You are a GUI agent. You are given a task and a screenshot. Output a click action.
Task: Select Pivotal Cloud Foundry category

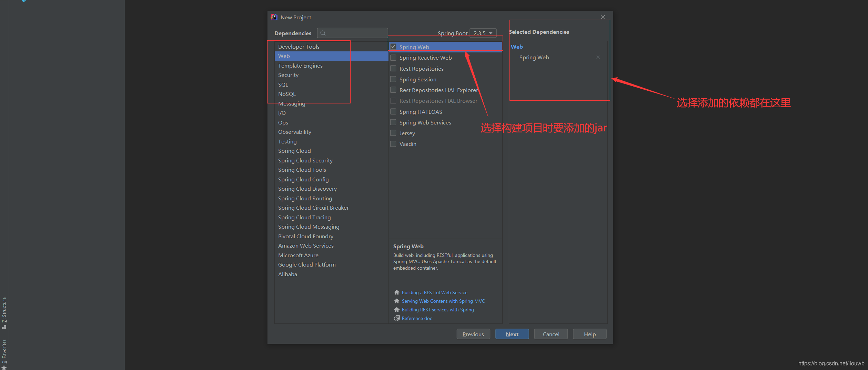[331, 236]
